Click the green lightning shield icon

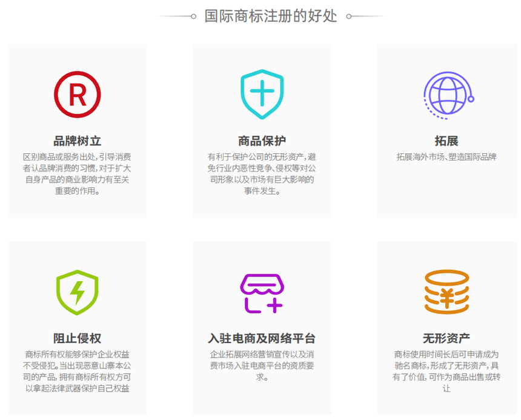[78, 292]
